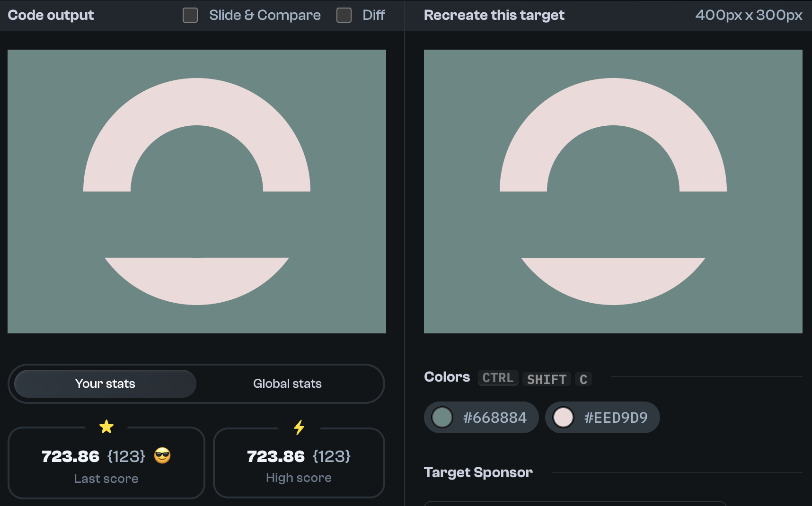
Task: Click the lightning bolt icon above High score
Action: coord(299,427)
